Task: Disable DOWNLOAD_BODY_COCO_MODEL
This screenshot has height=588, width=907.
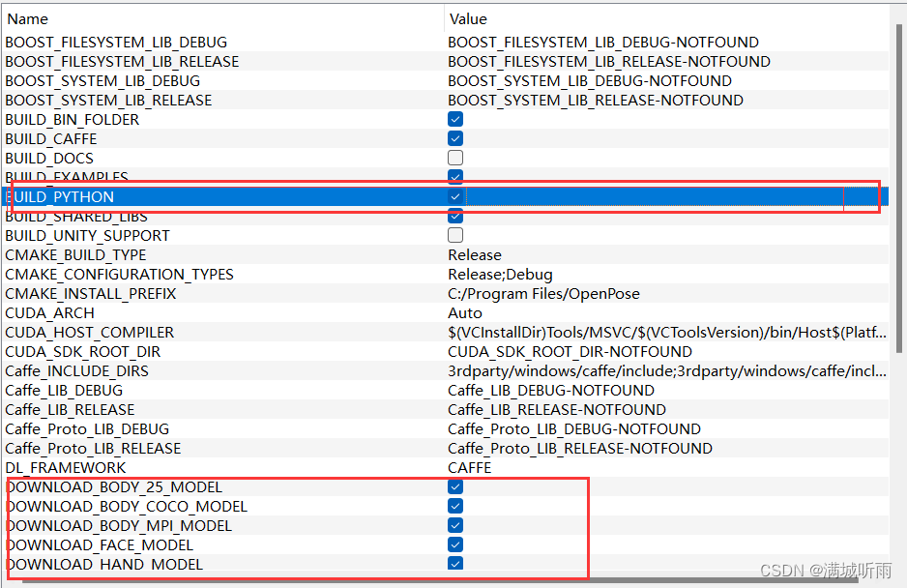Action: [454, 505]
